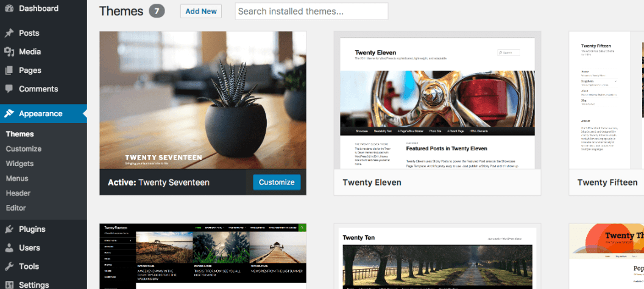Click the Plugins plug icon
Screen dimensions: 644x289
[9, 229]
